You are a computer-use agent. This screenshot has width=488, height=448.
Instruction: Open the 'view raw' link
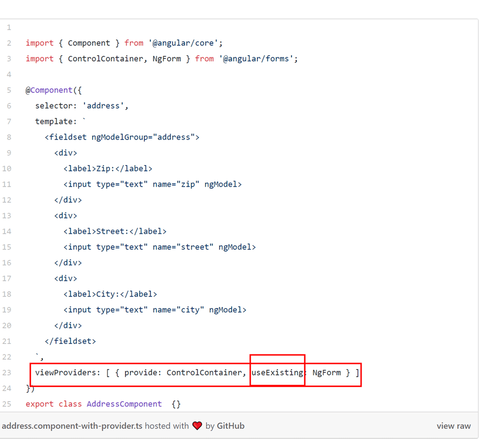coord(453,426)
